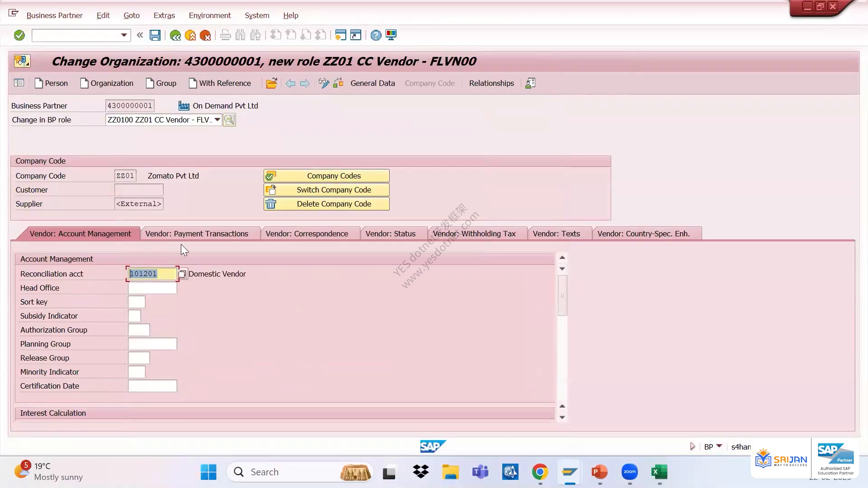
Task: Click the Switch Company Code button
Action: click(x=326, y=190)
